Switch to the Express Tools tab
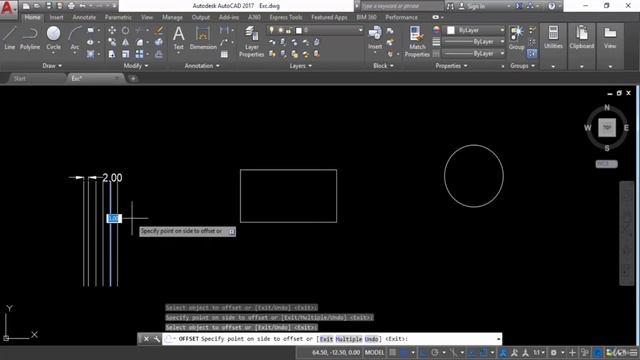The height and width of the screenshot is (360, 640). 286,17
